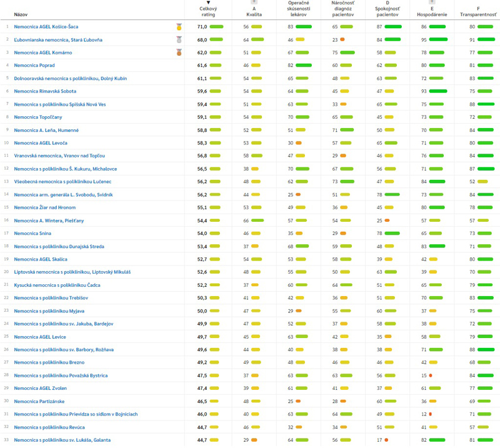Open Nemocnica sv. Jakuba, Bardejov link
Viewport: 500px width, 448px height.
click(64, 324)
